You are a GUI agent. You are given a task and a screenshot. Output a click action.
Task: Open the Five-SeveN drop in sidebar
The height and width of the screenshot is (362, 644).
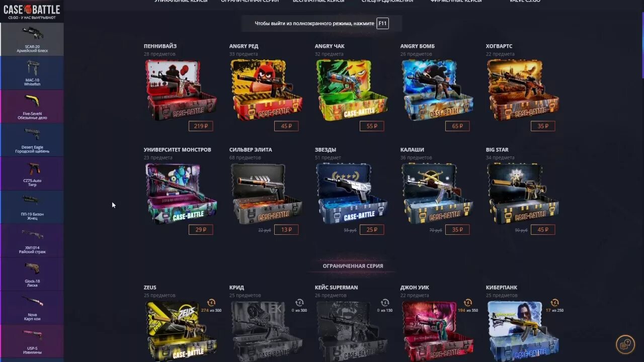[32, 107]
